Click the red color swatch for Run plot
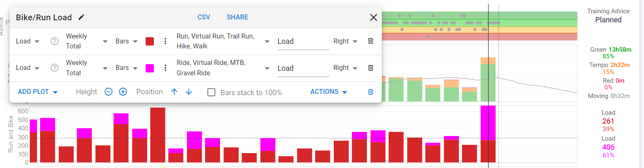Viewport: 644px width, 168px height. (150, 41)
